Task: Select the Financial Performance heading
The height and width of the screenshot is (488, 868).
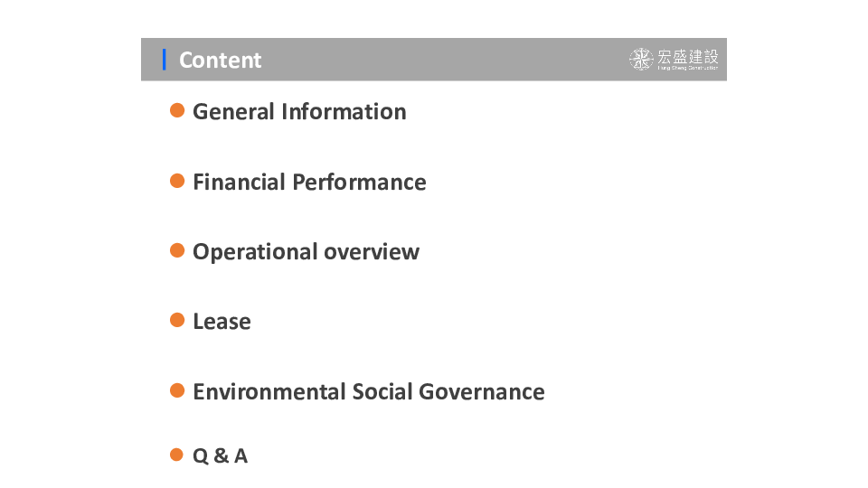Action: click(309, 182)
